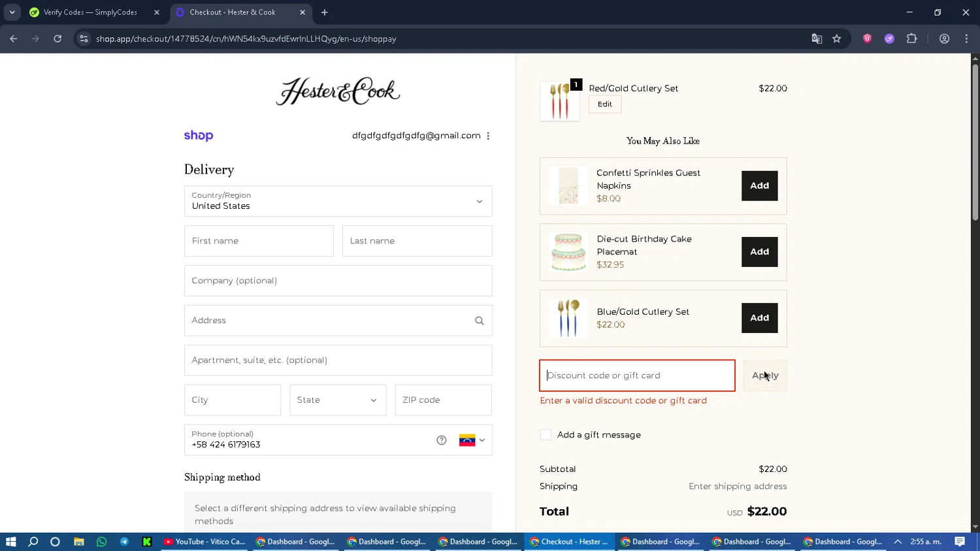Add Die-cut Birthday Cake Placemat
Viewport: 980px width, 551px height.
click(x=759, y=252)
